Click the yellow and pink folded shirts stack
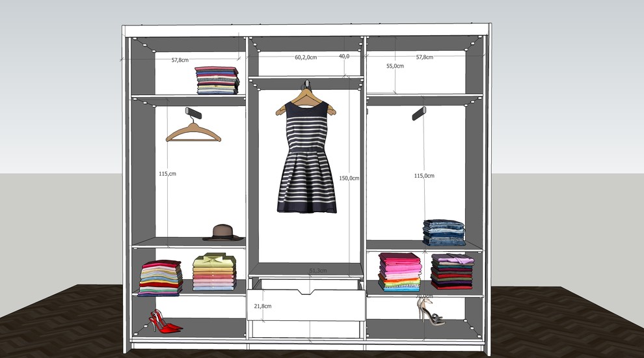 pos(213,272)
